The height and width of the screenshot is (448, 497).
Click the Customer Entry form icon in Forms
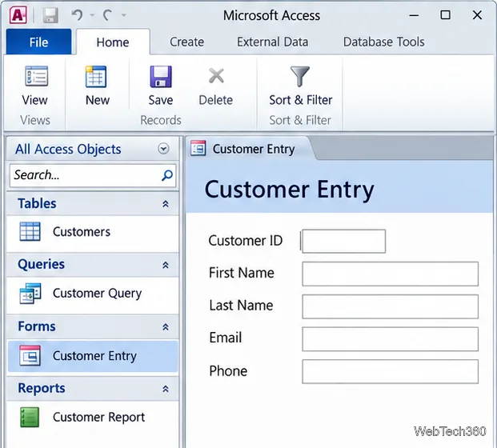tap(30, 355)
